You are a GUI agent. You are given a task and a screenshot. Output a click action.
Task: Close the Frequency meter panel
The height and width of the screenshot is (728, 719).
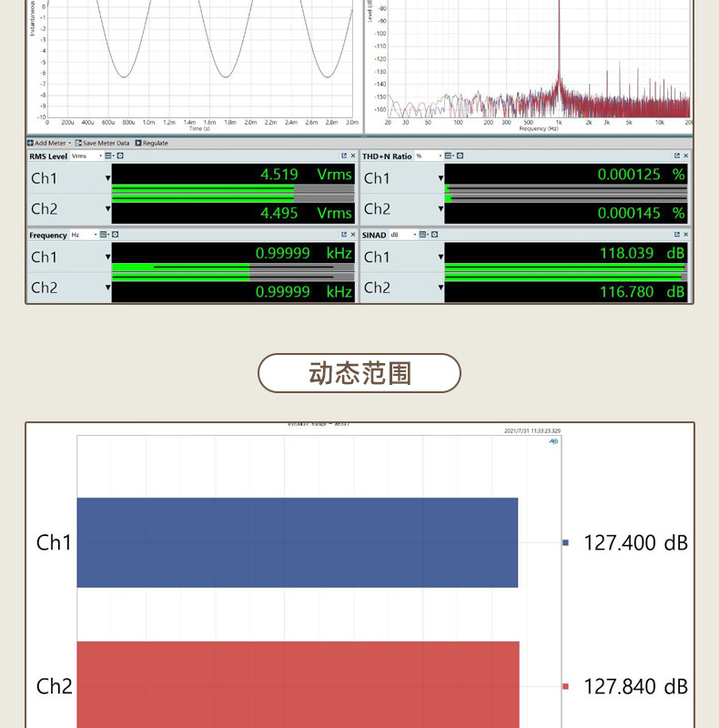[353, 235]
